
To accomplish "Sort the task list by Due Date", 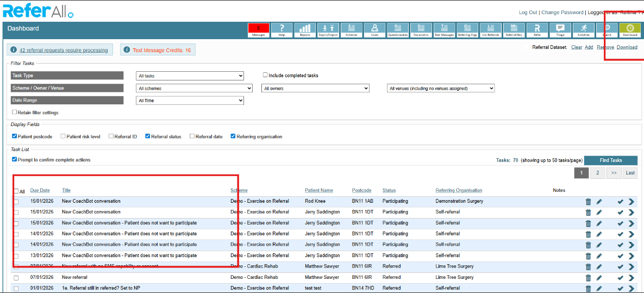I will 40,190.
